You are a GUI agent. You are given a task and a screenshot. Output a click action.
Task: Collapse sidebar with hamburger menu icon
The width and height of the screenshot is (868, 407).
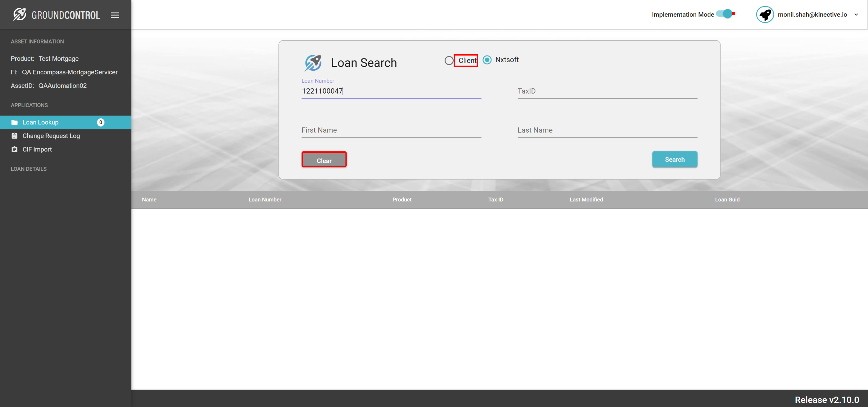pos(115,15)
